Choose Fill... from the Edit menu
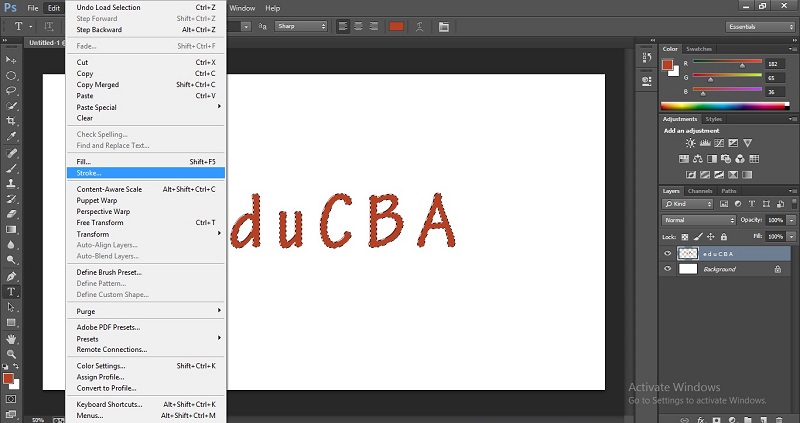 click(146, 162)
